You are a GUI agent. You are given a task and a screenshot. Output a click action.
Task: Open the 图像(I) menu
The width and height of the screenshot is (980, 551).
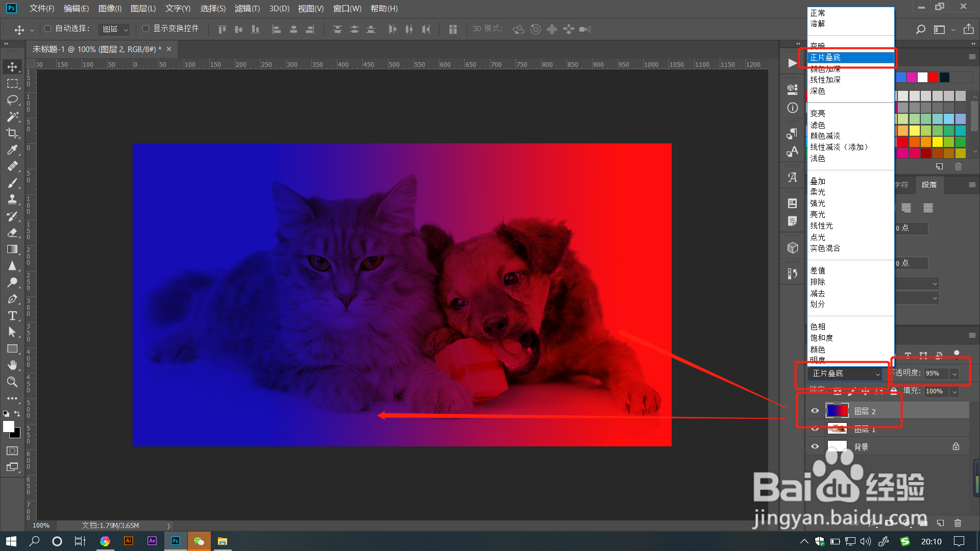click(110, 8)
